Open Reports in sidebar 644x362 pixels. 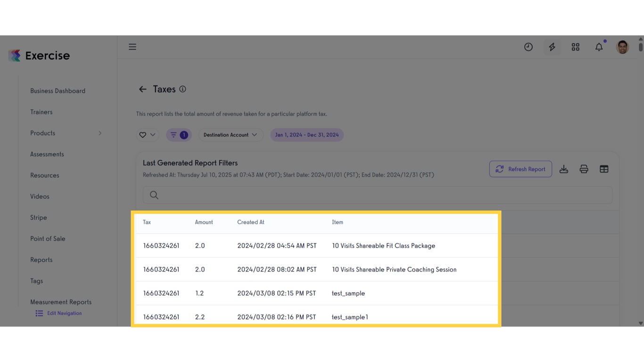pos(41,260)
